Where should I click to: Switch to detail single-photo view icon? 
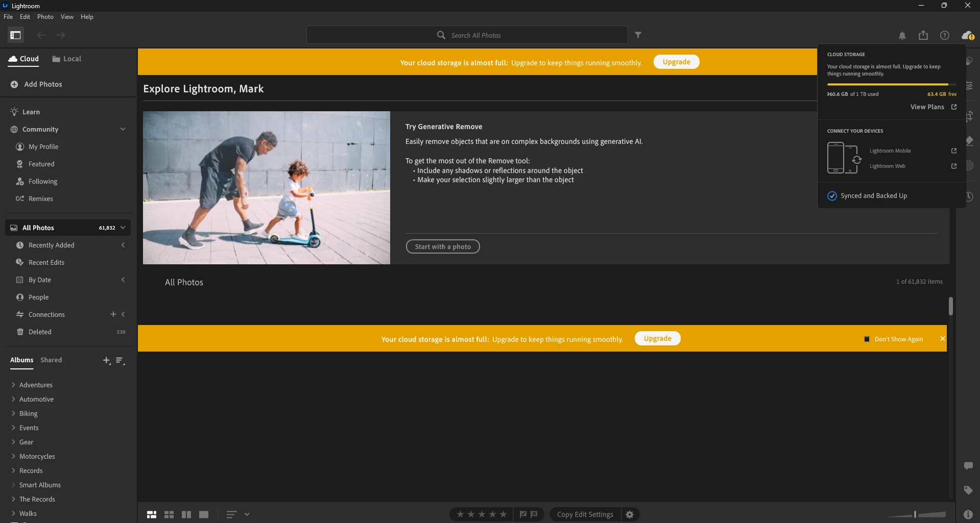coord(204,515)
